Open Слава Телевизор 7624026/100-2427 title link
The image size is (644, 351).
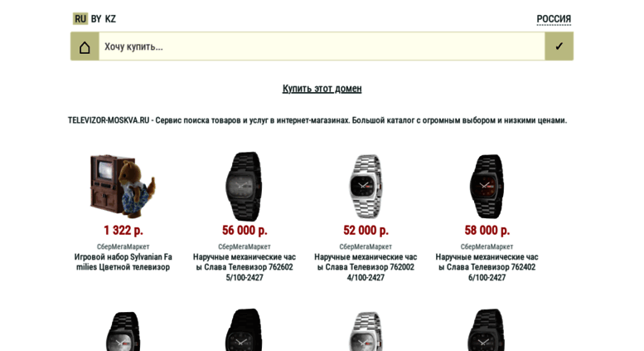[487, 267]
